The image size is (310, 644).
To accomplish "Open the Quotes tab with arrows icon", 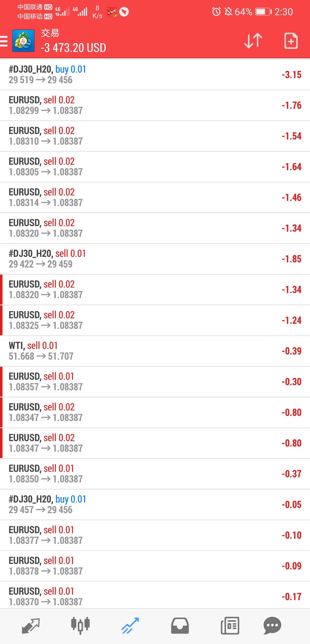I will (30, 626).
